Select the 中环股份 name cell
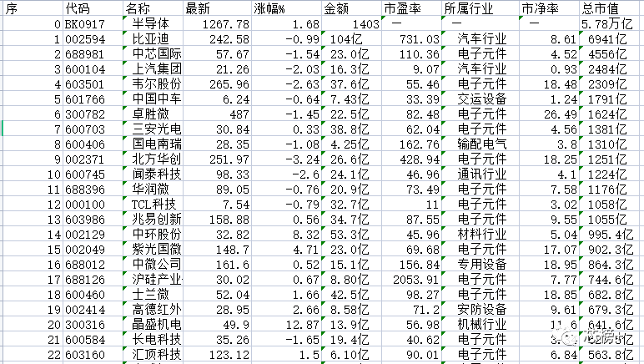The width and height of the screenshot is (644, 364). coord(153,234)
